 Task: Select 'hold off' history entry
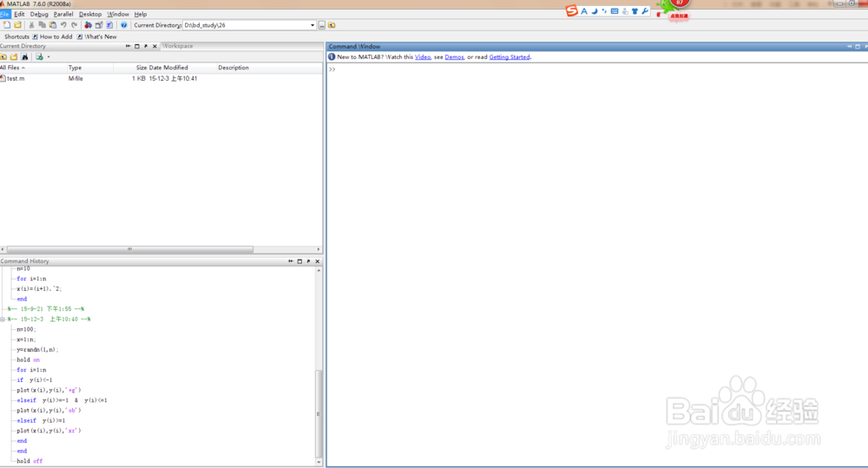tap(30, 461)
